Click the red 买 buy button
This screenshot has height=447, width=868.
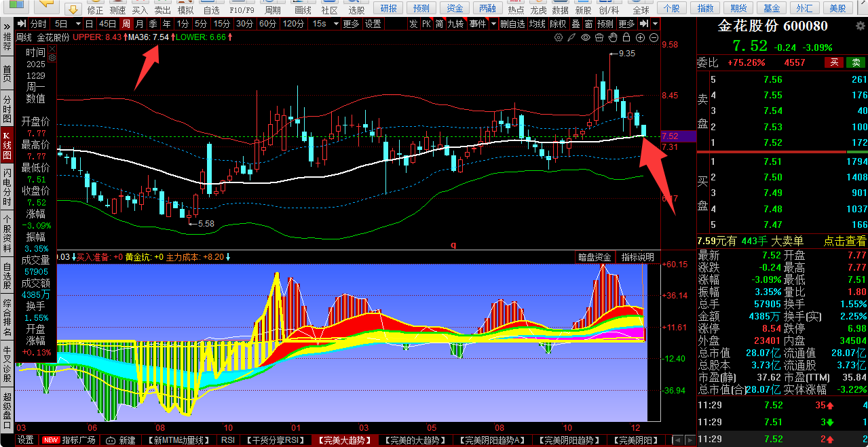(834, 62)
